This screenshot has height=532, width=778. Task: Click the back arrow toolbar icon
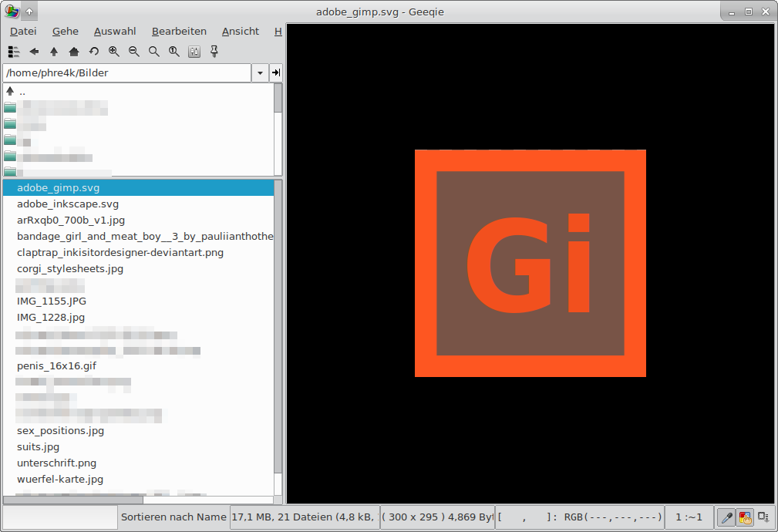click(34, 52)
